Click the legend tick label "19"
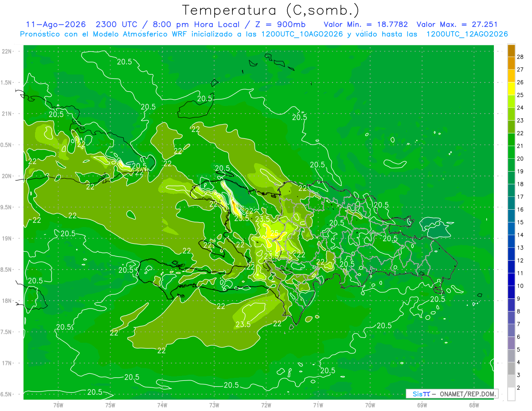This screenshot has height=411, width=532. click(520, 171)
